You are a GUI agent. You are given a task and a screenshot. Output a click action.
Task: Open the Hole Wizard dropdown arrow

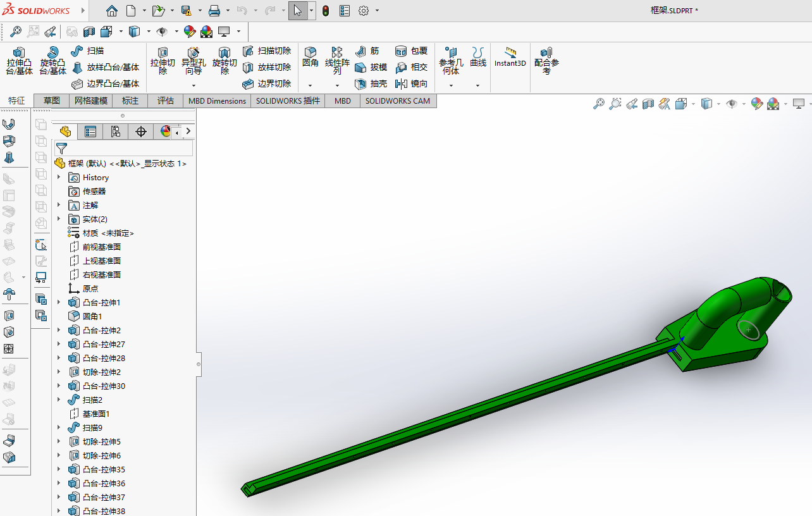194,85
